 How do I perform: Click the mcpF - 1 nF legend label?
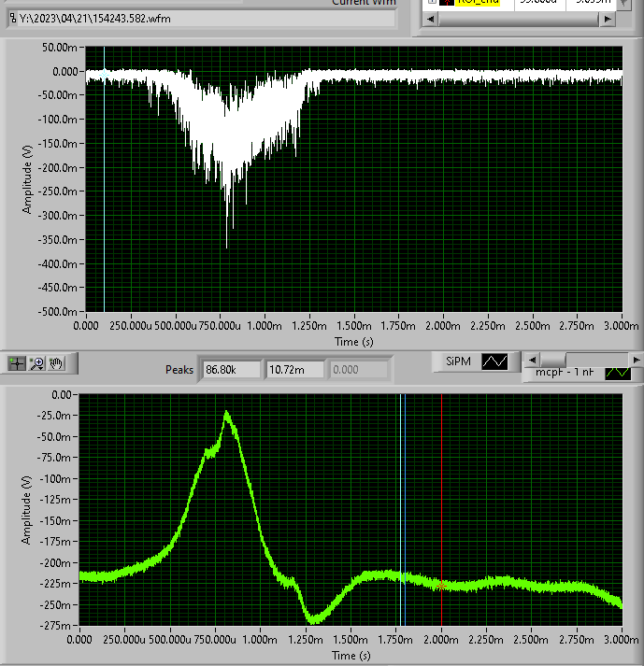[x=565, y=373]
